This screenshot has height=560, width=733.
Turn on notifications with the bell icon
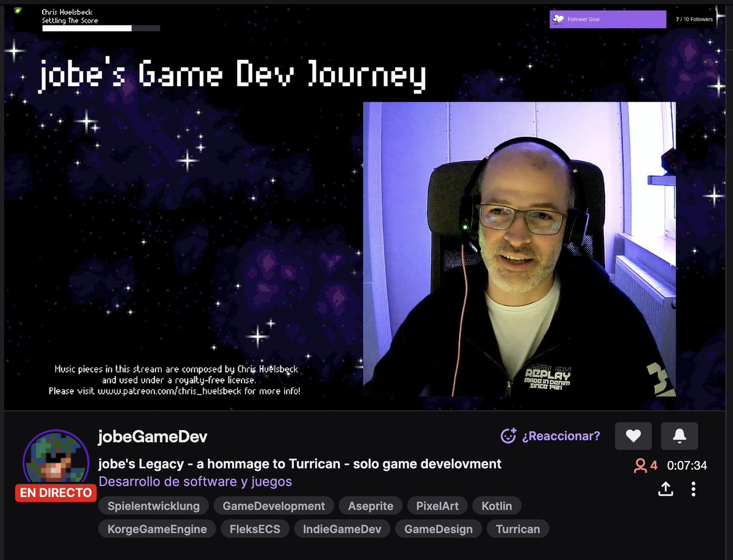tap(679, 436)
